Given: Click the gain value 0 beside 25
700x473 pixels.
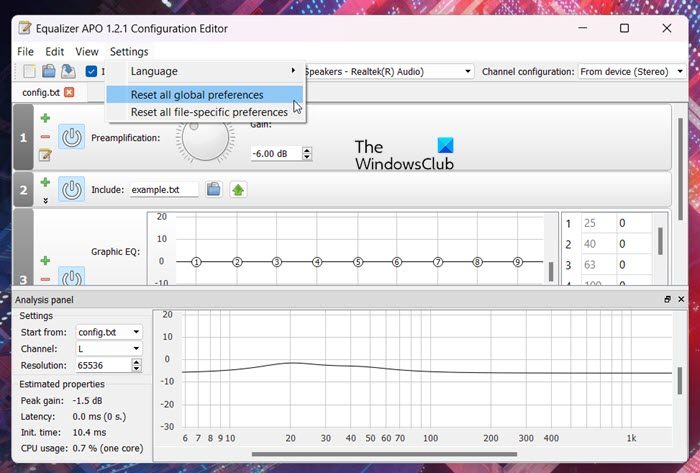Looking at the screenshot, I should [634, 223].
